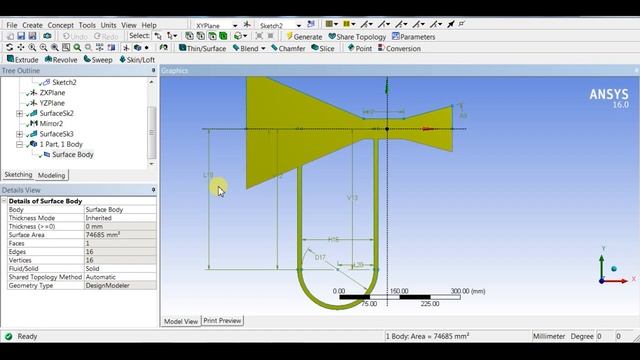This screenshot has width=640, height=360.
Task: Expand the SurfaceSk2 tree node
Action: coord(19,113)
